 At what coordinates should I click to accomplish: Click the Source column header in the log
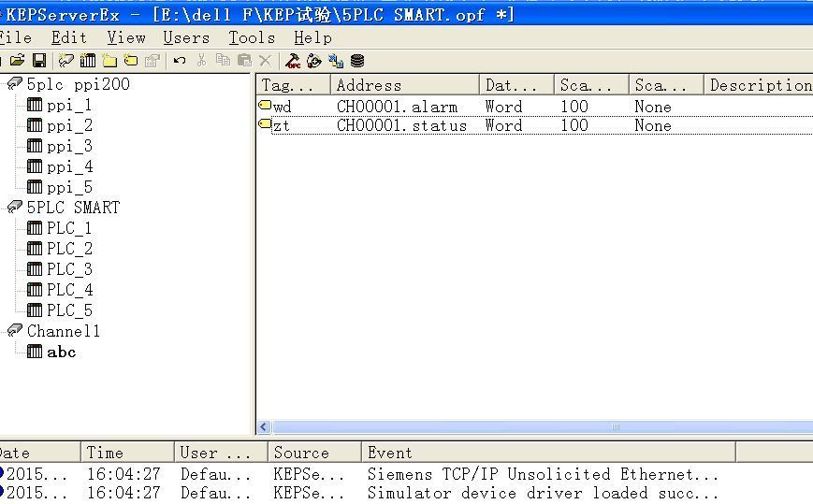pos(314,453)
